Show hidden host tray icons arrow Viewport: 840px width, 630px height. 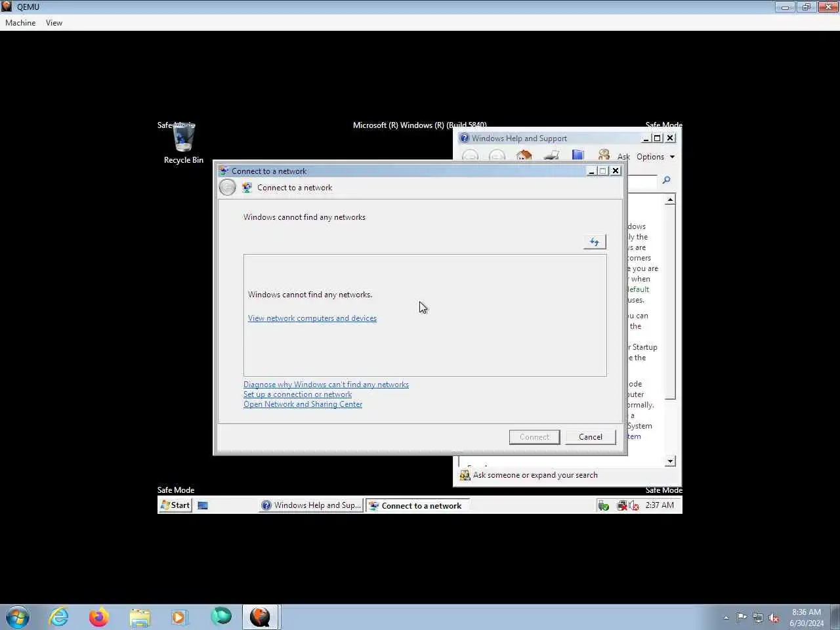(726, 618)
